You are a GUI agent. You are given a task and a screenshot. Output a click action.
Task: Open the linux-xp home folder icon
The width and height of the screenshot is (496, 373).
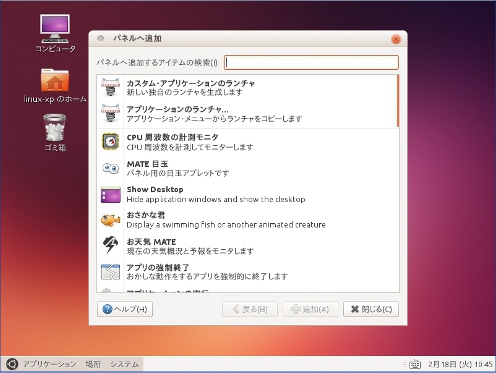point(55,85)
